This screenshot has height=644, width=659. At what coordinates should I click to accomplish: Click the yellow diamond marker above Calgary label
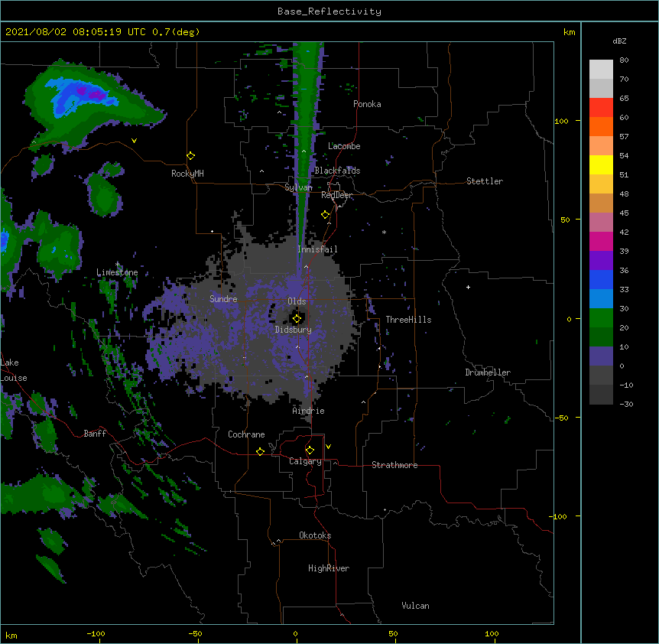[310, 450]
